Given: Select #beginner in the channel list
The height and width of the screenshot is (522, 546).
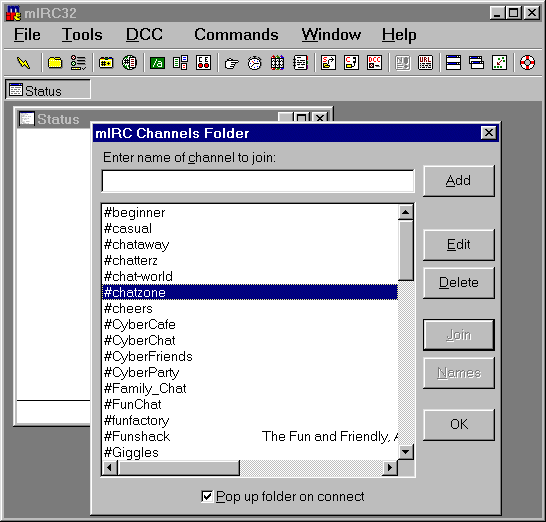Looking at the screenshot, I should click(250, 212).
